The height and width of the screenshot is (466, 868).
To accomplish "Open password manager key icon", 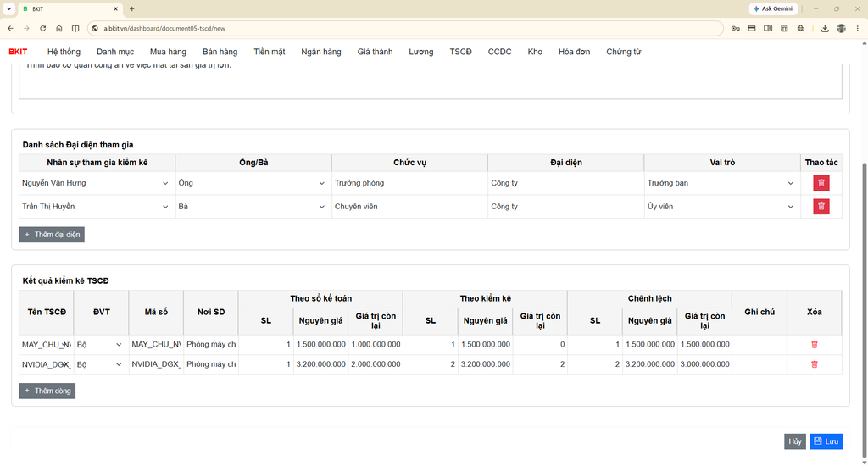I will pos(735,28).
